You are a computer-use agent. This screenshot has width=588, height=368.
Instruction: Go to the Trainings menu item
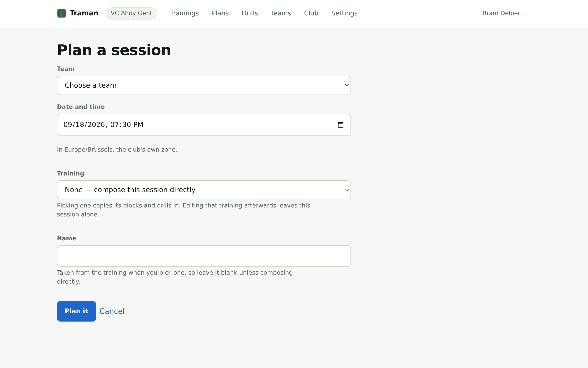click(x=184, y=13)
